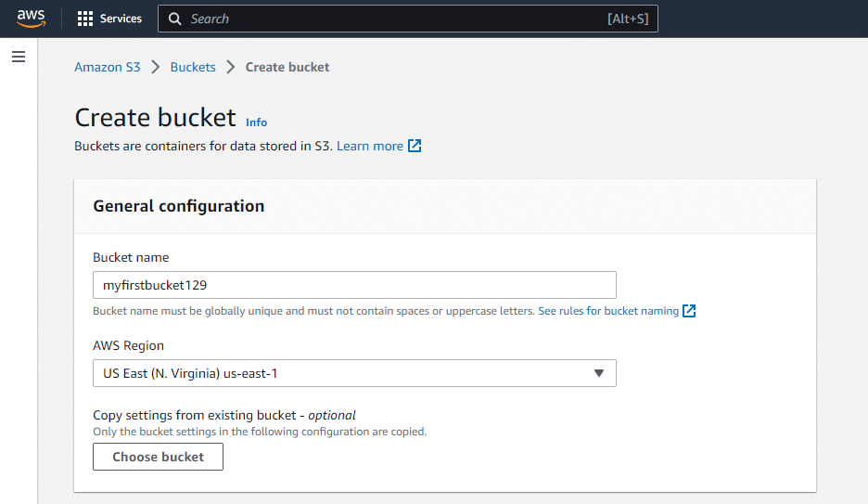Viewport: 868px width, 504px height.
Task: Click the General configuration section header
Action: 179,206
